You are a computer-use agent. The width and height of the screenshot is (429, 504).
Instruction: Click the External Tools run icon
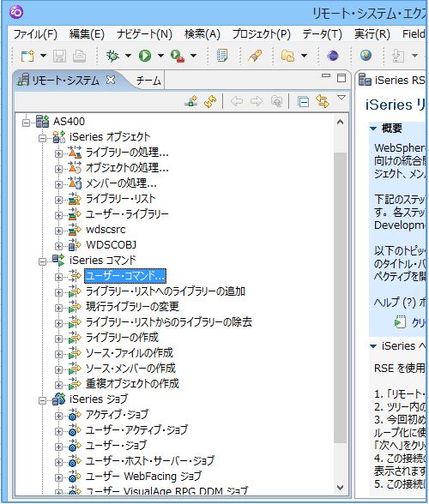178,56
